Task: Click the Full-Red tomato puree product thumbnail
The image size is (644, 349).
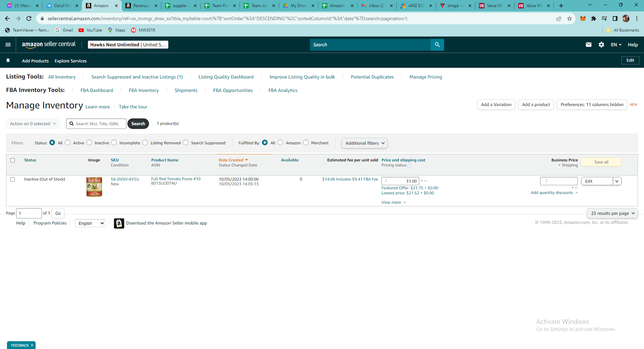Action: tap(94, 187)
